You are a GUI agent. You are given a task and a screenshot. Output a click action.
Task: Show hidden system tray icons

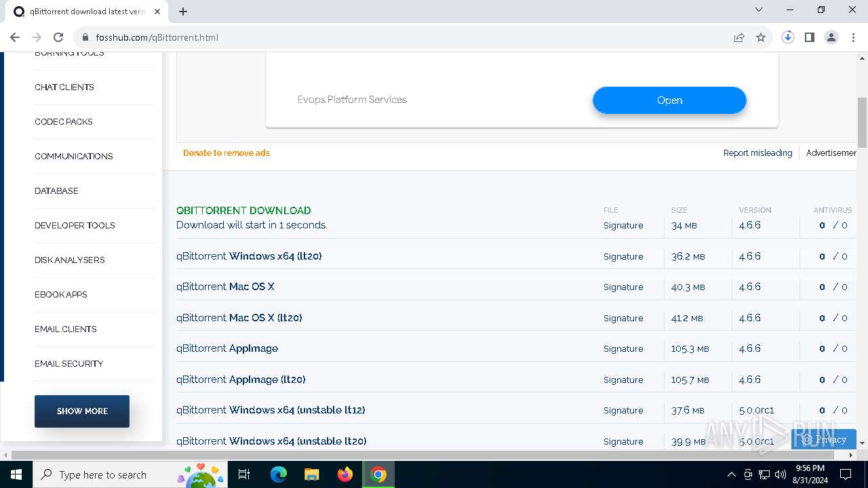click(x=731, y=474)
